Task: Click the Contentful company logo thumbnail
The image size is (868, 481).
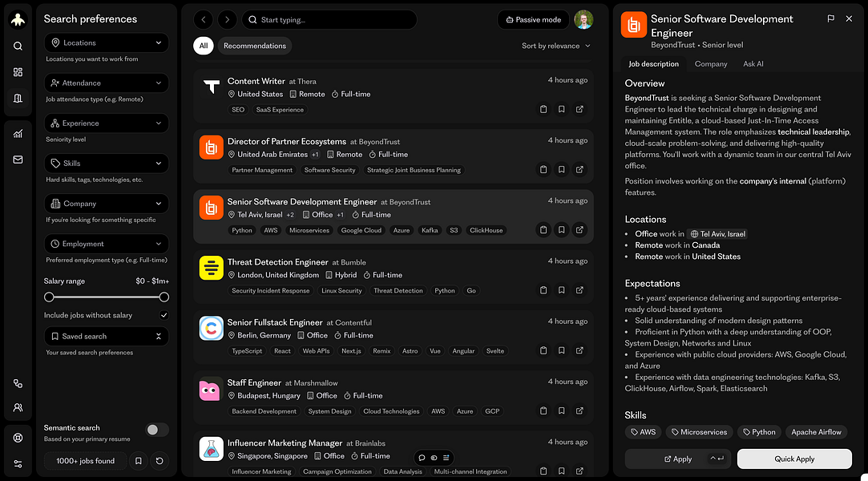Action: coord(211,328)
